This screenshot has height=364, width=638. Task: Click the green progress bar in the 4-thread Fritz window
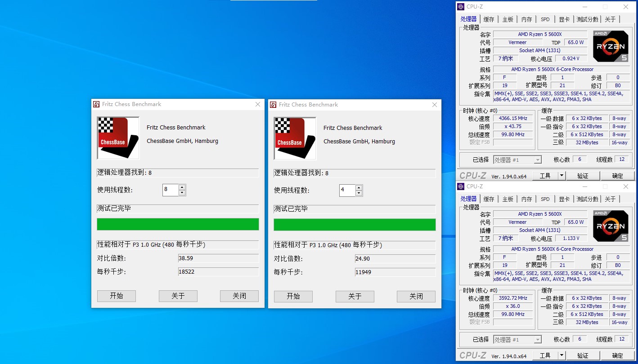(x=355, y=225)
